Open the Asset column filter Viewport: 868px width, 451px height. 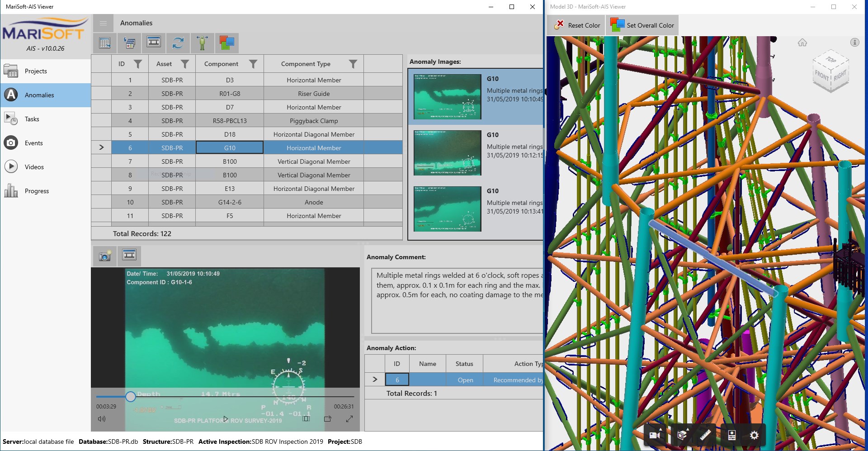pos(185,64)
